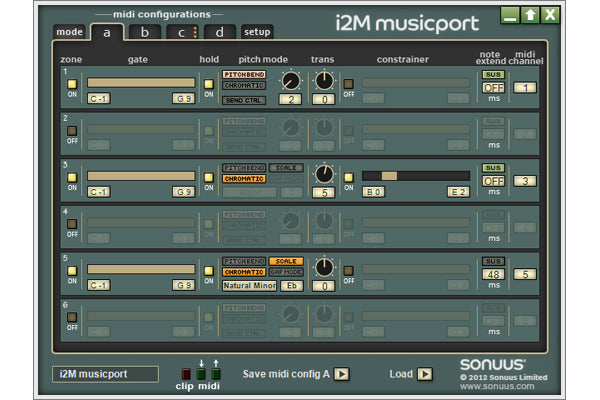The width and height of the screenshot is (600, 400).
Task: Click the zone 5 transpose knob
Action: pyautogui.click(x=323, y=267)
